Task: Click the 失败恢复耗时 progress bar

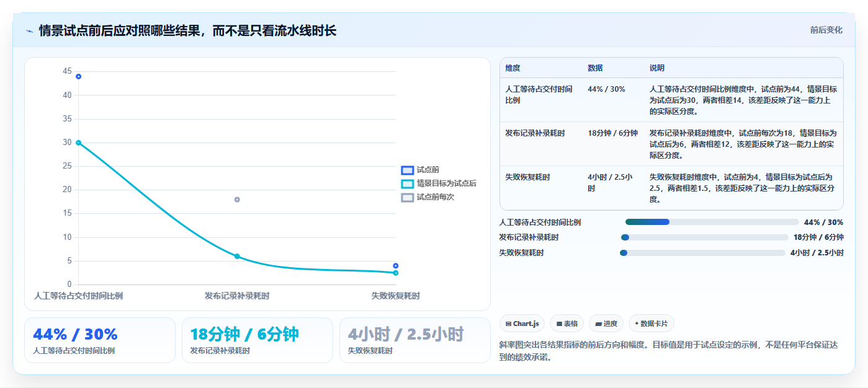Action: pyautogui.click(x=702, y=253)
